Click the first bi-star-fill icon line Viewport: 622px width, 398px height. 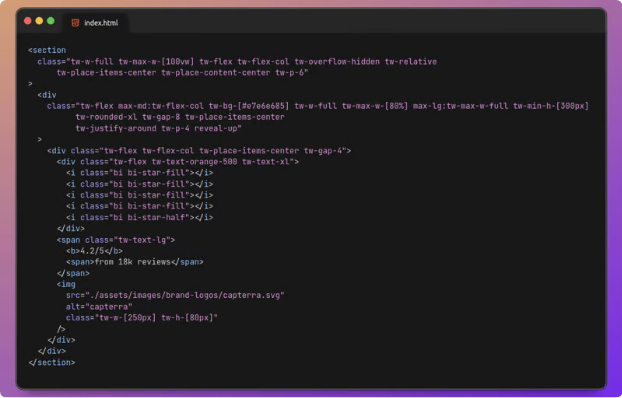click(x=140, y=173)
